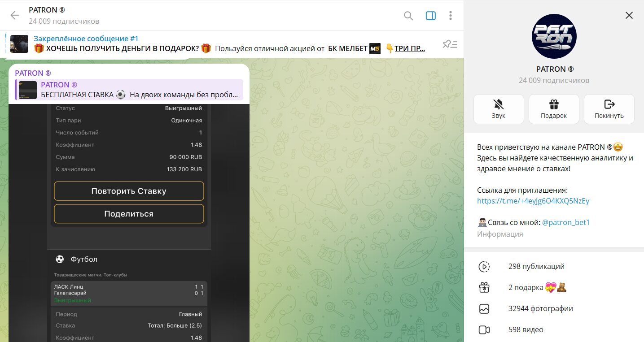Image resolution: width=644 pixels, height=342 pixels.
Task: Open the @patron_bet1 contact link
Action: 566,222
